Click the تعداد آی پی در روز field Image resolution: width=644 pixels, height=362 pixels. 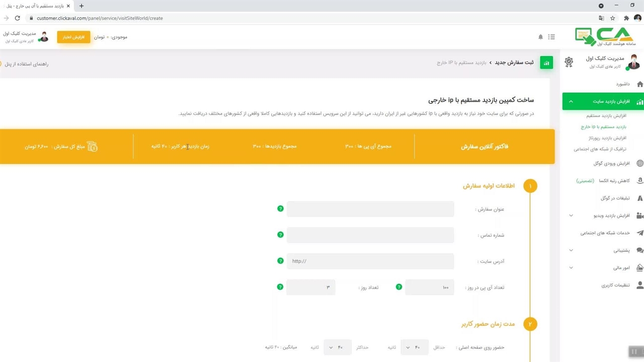[429, 288]
